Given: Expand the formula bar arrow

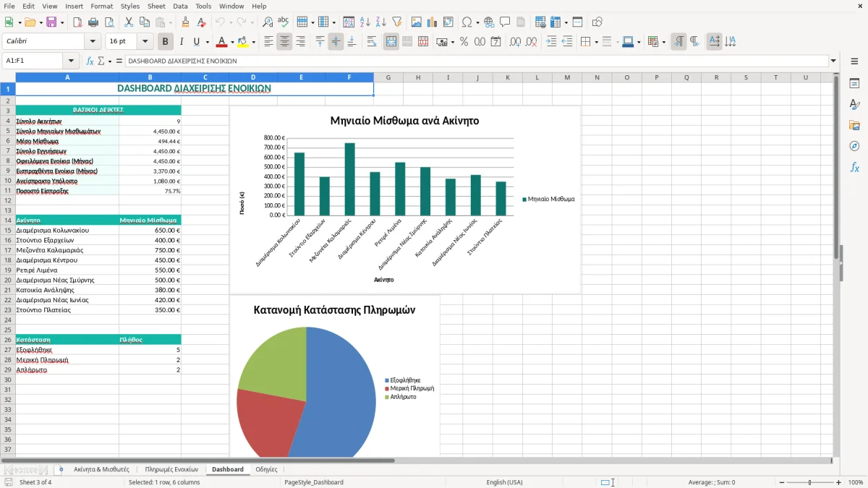Looking at the screenshot, I should pyautogui.click(x=834, y=61).
